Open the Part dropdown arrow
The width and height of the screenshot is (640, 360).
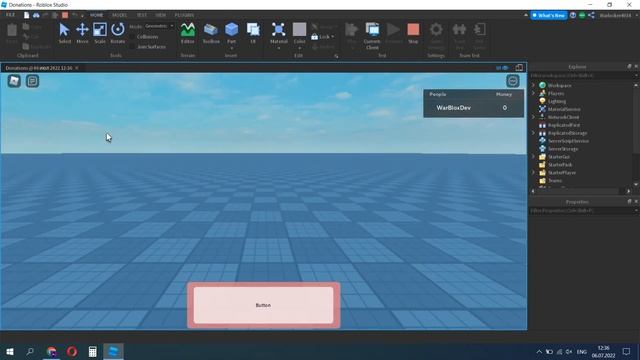[231, 48]
